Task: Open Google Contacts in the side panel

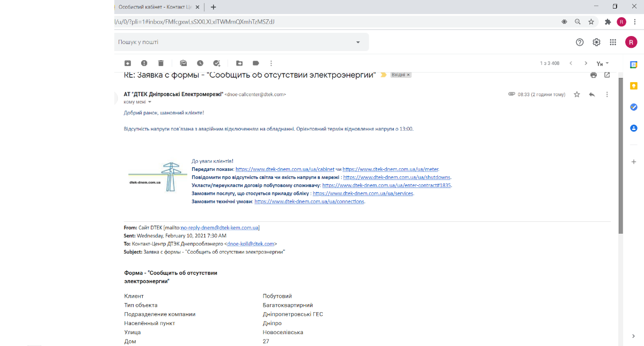Action: click(634, 128)
